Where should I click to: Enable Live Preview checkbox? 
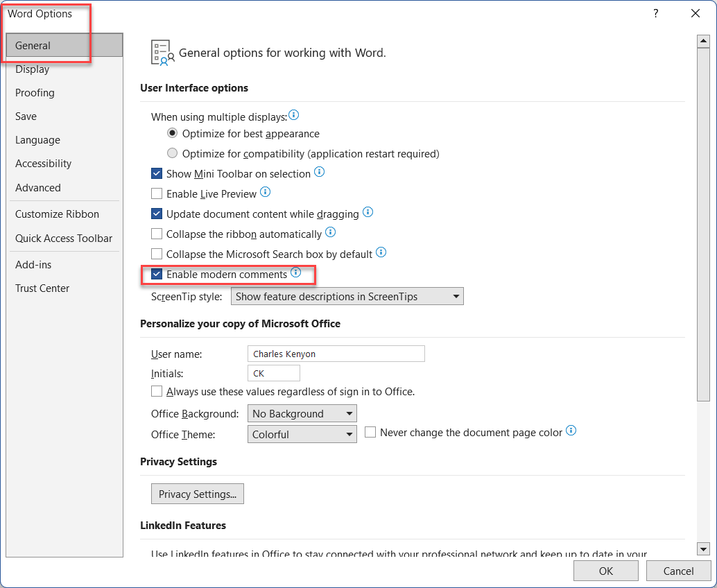pyautogui.click(x=157, y=193)
